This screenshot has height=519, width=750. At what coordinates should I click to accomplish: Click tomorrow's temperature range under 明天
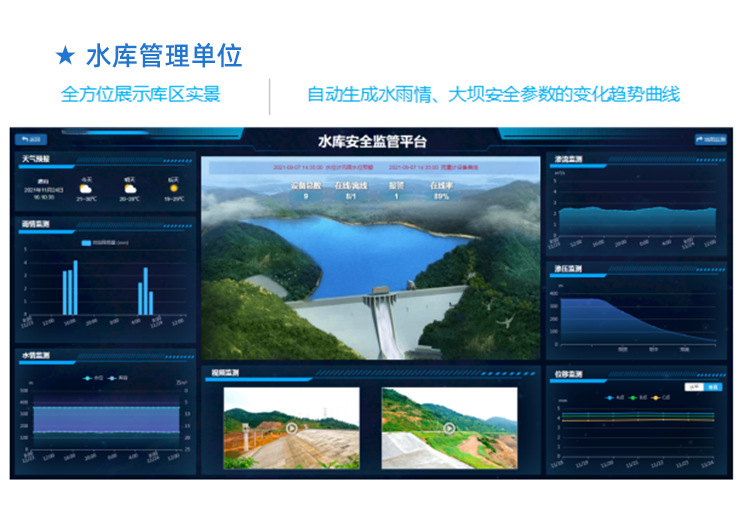point(130,199)
